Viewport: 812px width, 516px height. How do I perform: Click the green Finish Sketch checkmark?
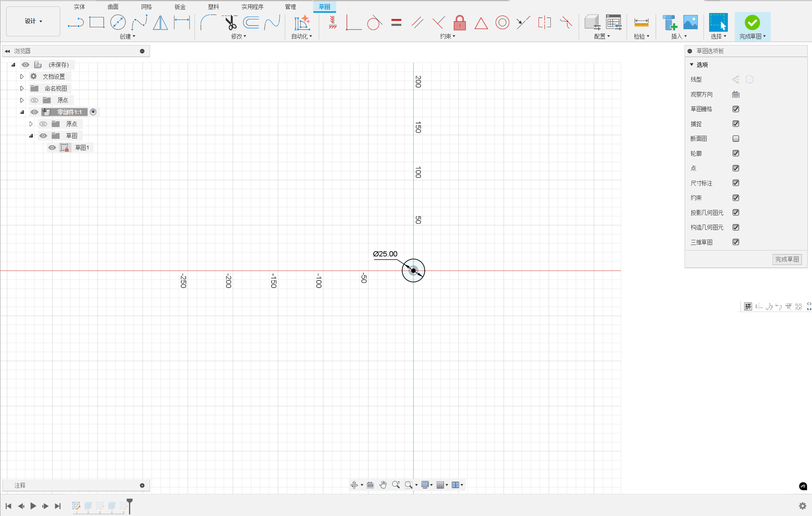tap(752, 22)
